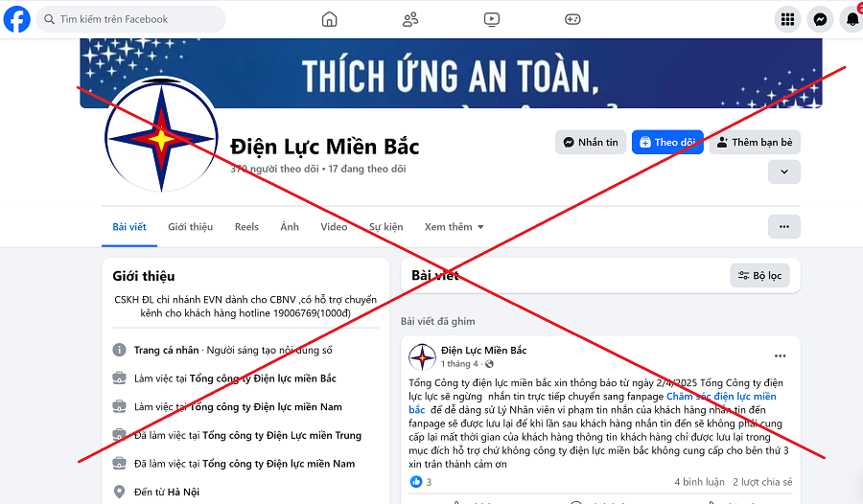
Task: Expand the Xem thêm tab dropdown
Action: (x=455, y=227)
